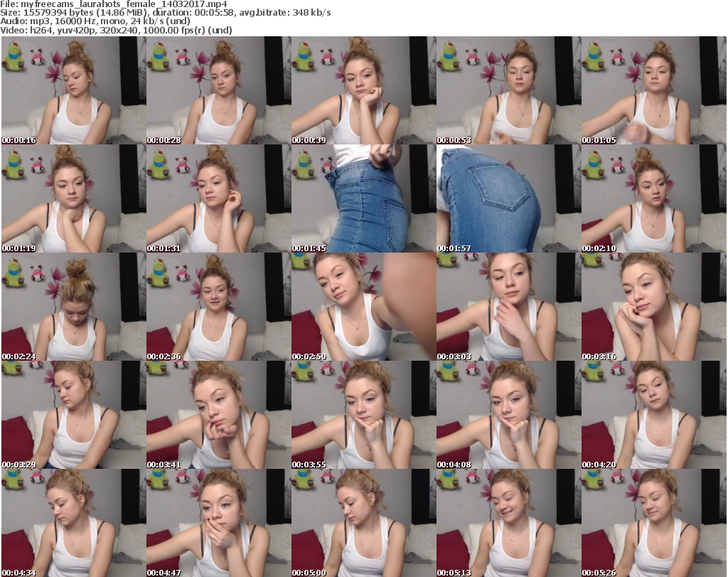Select the thumbnail timestamped 00:01:31

point(219,198)
